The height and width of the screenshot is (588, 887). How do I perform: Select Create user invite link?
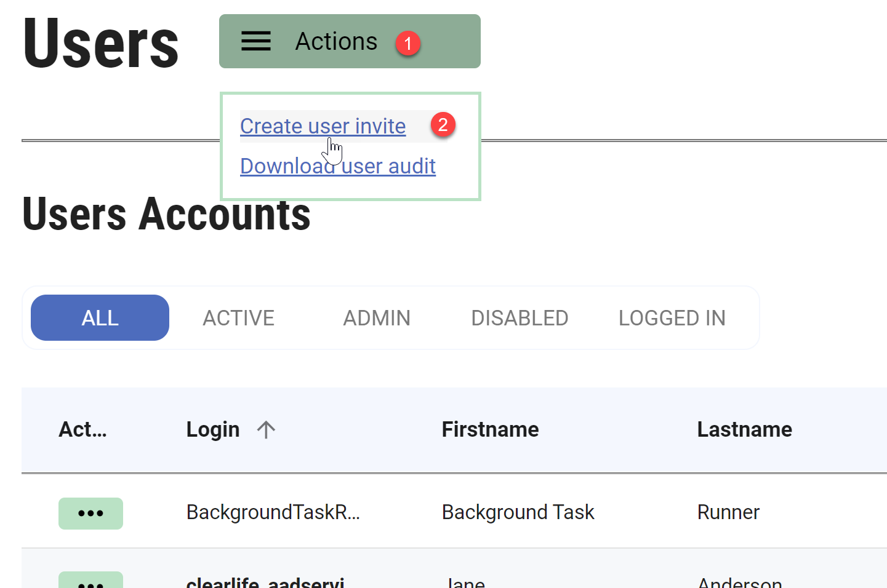[x=323, y=126]
